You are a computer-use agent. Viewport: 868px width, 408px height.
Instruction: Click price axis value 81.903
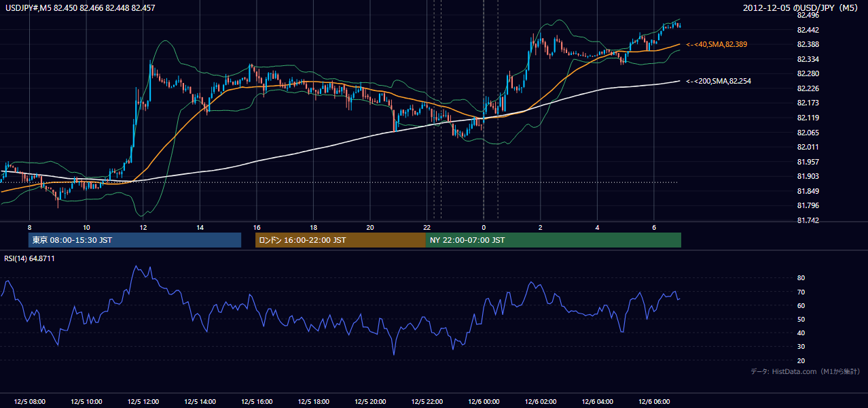[808, 176]
